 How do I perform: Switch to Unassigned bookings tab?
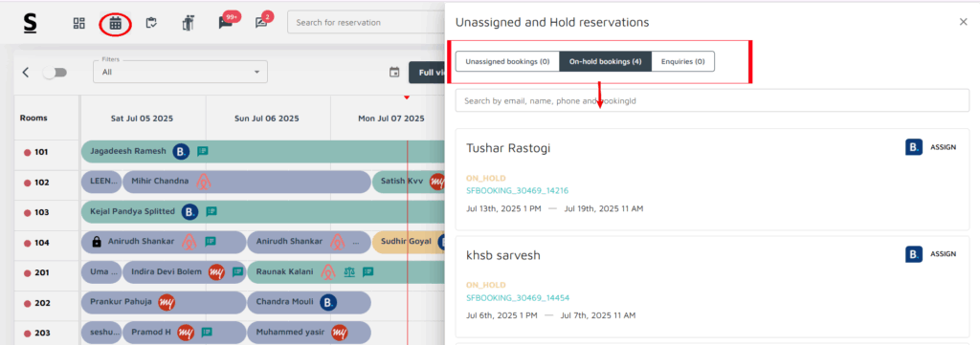(x=507, y=62)
